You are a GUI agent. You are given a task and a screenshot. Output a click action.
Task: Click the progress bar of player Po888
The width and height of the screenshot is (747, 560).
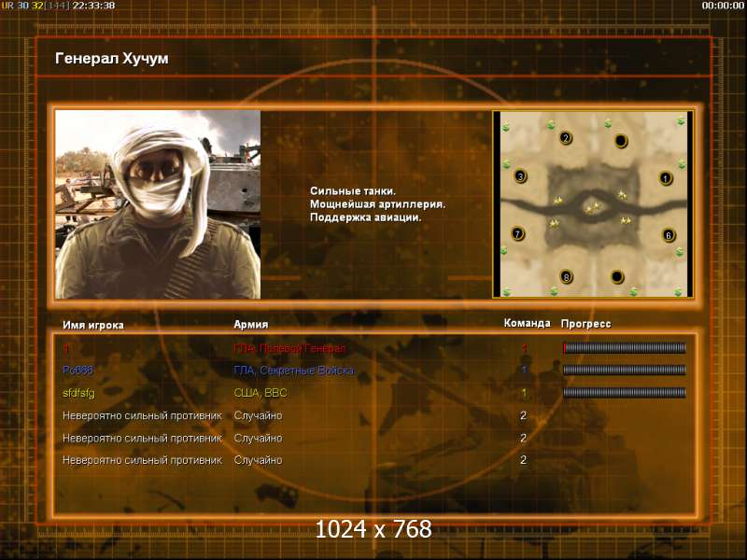pos(625,370)
